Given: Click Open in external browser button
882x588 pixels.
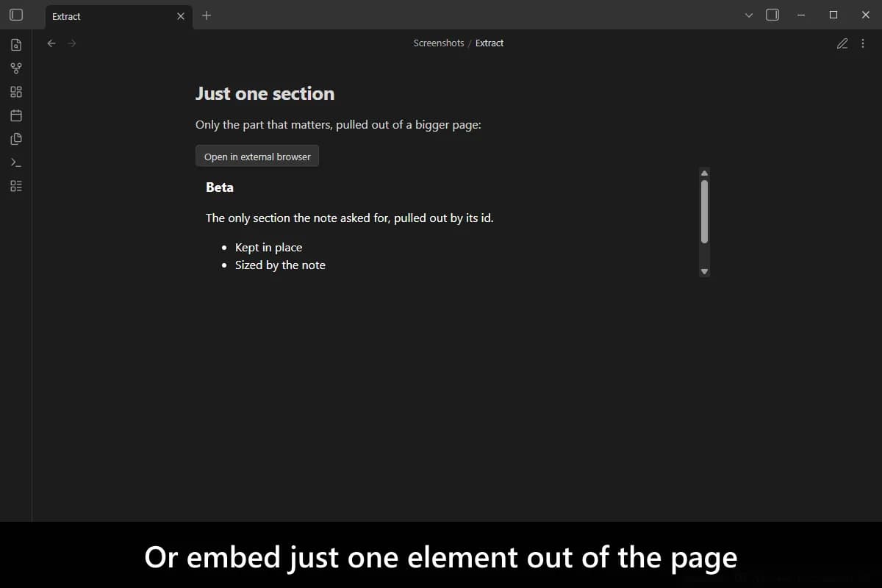Looking at the screenshot, I should pos(257,156).
